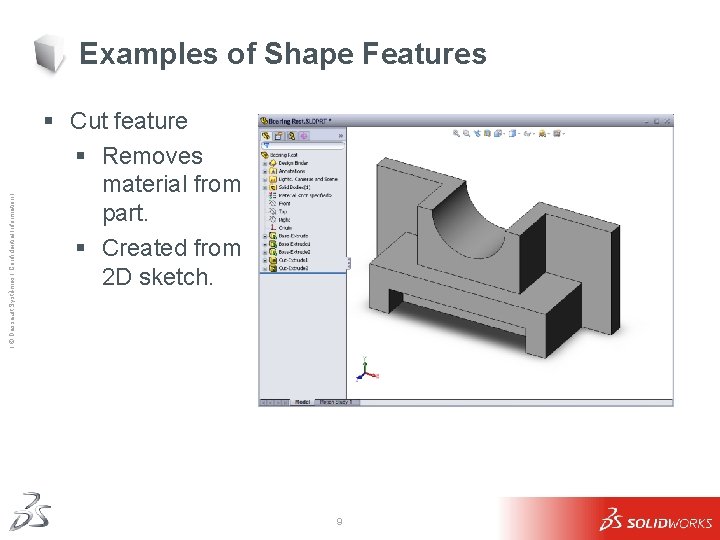Viewport: 720px width, 540px height.
Task: Open the pink DimXpertManager tab icon
Action: pos(304,136)
